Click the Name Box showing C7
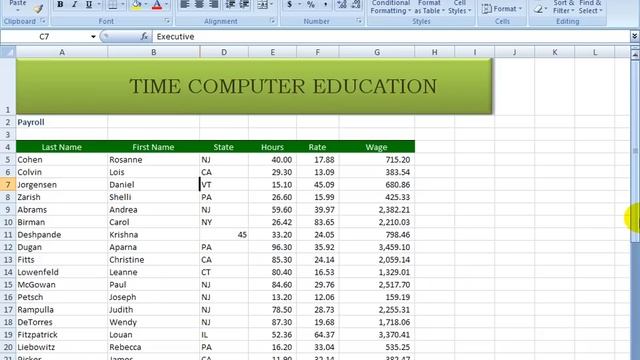The image size is (640, 360). point(44,37)
